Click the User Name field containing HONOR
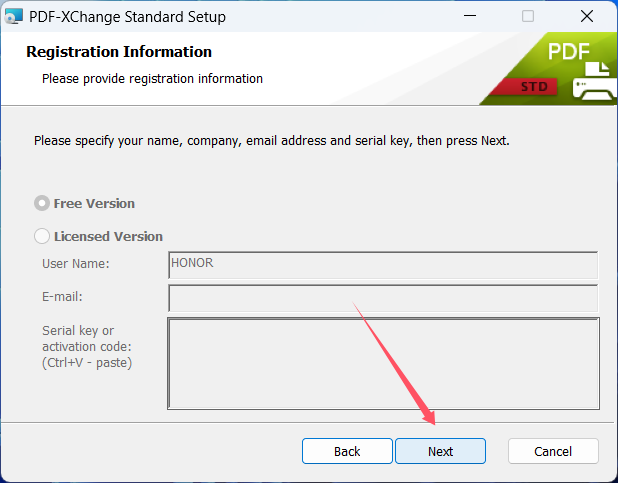Viewport: 618px width, 483px height. 383,265
